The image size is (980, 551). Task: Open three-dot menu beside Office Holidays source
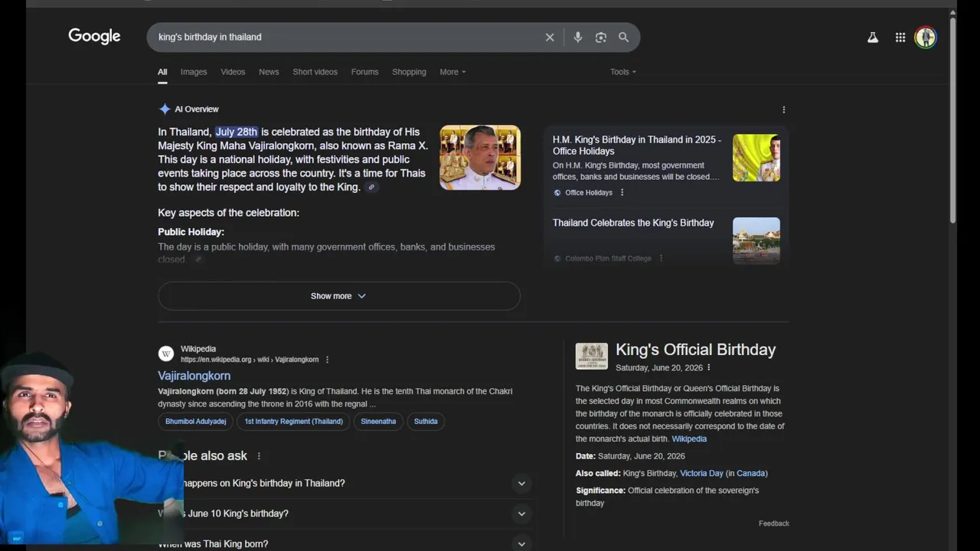point(622,193)
